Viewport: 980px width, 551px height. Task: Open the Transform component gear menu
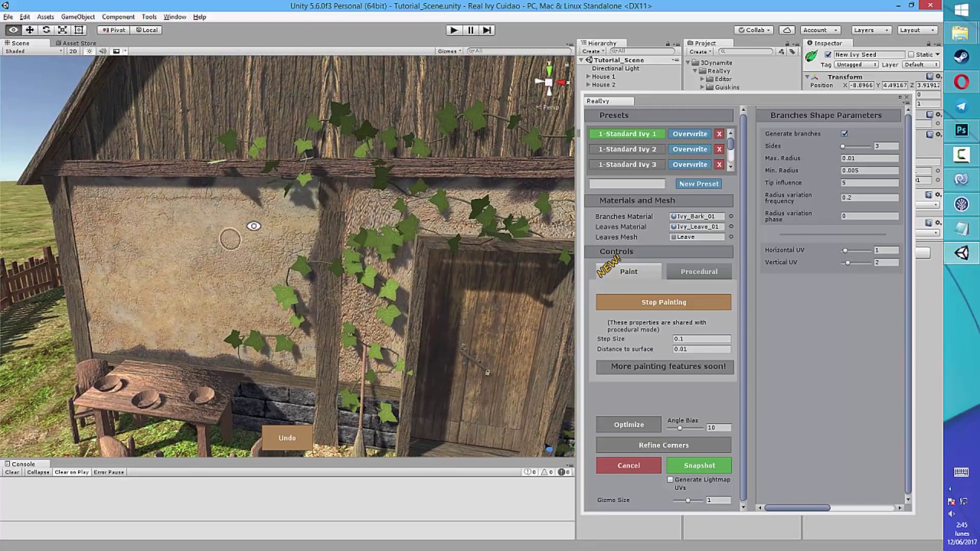click(x=938, y=77)
